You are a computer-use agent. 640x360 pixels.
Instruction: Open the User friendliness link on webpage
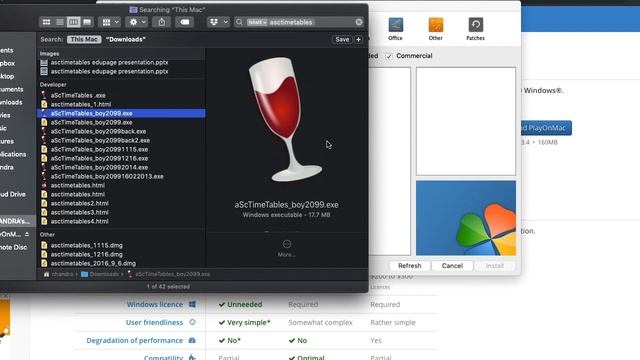click(x=154, y=322)
